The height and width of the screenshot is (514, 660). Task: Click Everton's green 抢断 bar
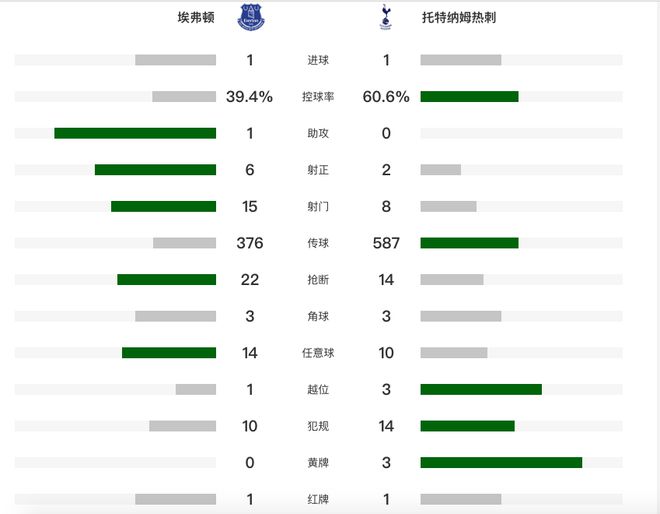[x=166, y=279]
